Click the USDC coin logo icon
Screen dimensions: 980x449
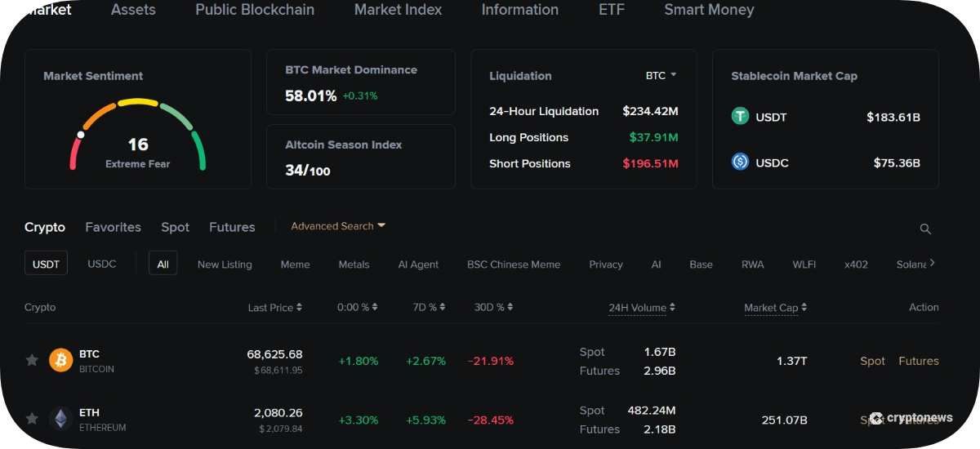click(x=740, y=162)
